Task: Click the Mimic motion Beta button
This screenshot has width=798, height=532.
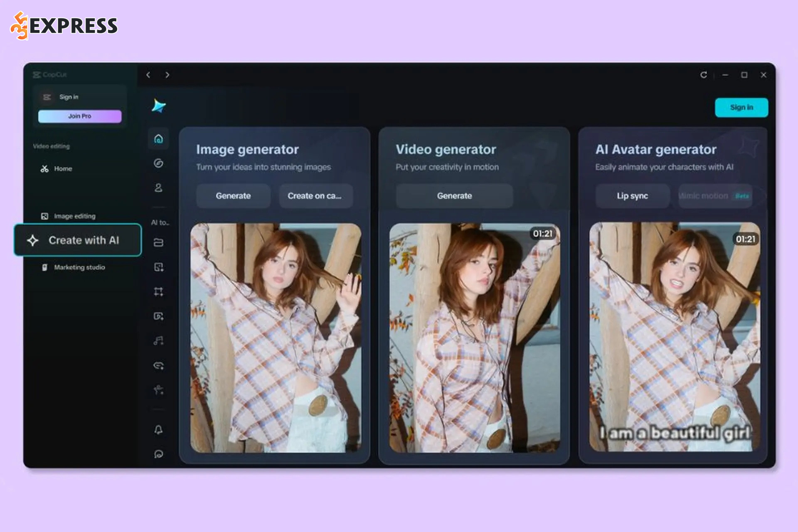Action: pos(715,196)
